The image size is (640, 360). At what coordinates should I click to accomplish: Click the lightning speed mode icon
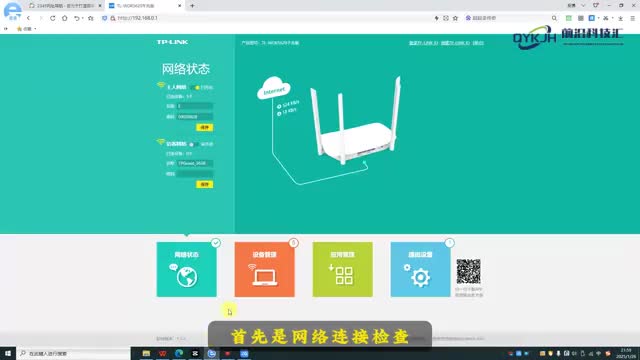click(436, 18)
